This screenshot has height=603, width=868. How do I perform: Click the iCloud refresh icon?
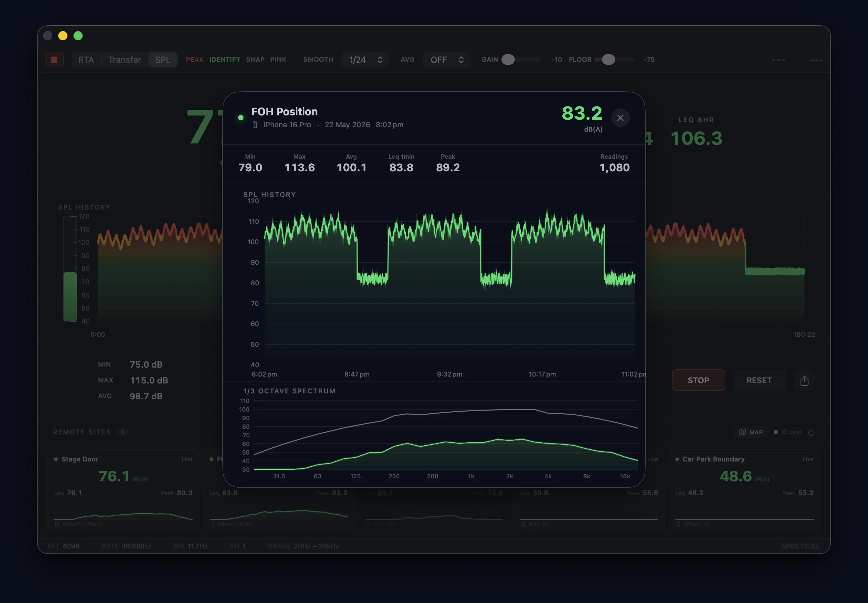pyautogui.click(x=811, y=432)
